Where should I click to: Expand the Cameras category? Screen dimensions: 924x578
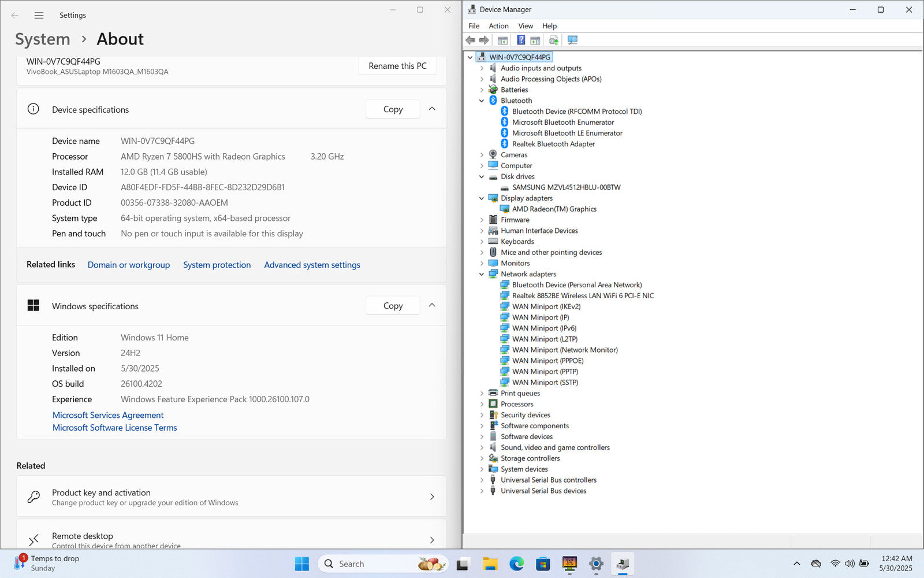coord(482,155)
